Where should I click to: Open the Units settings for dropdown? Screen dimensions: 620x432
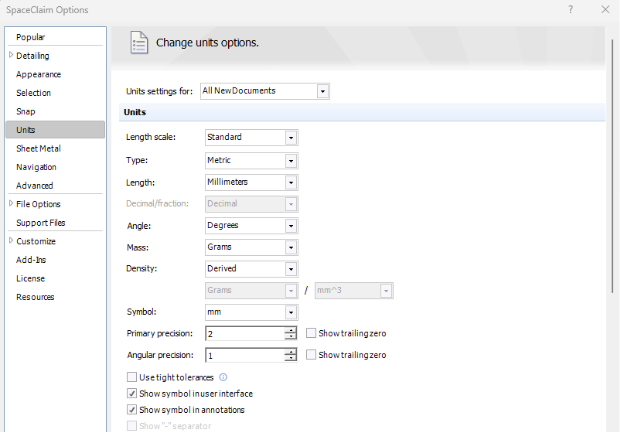[322, 91]
